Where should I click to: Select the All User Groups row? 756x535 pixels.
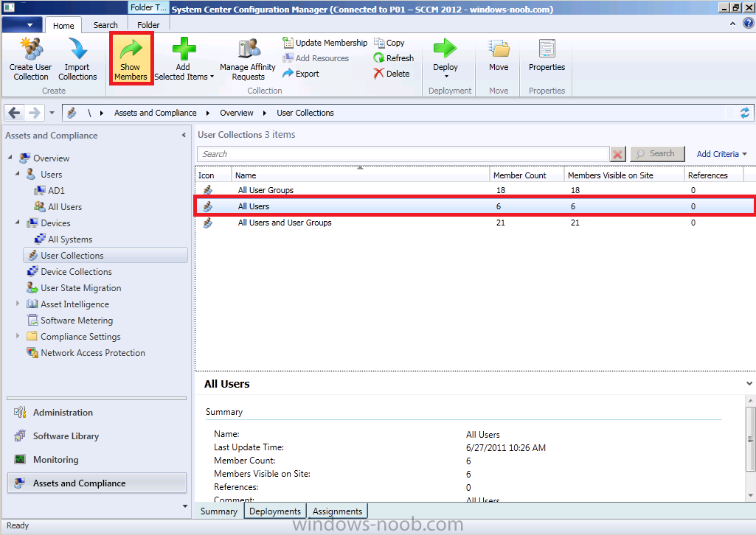tap(474, 190)
